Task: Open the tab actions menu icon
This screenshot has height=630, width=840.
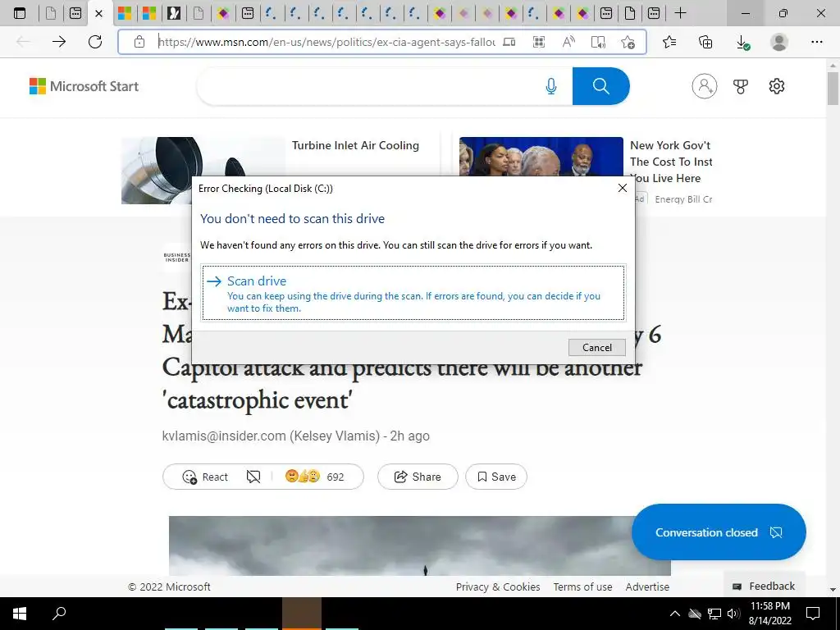Action: [20, 13]
